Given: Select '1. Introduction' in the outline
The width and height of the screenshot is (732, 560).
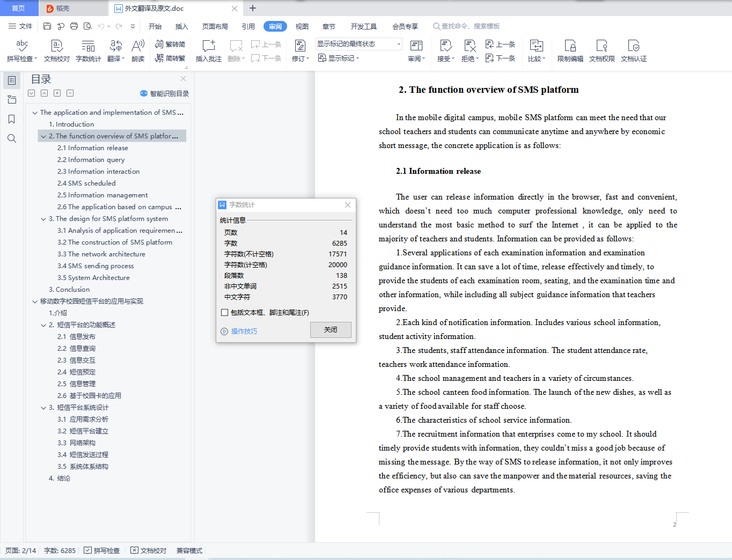Looking at the screenshot, I should tap(71, 124).
